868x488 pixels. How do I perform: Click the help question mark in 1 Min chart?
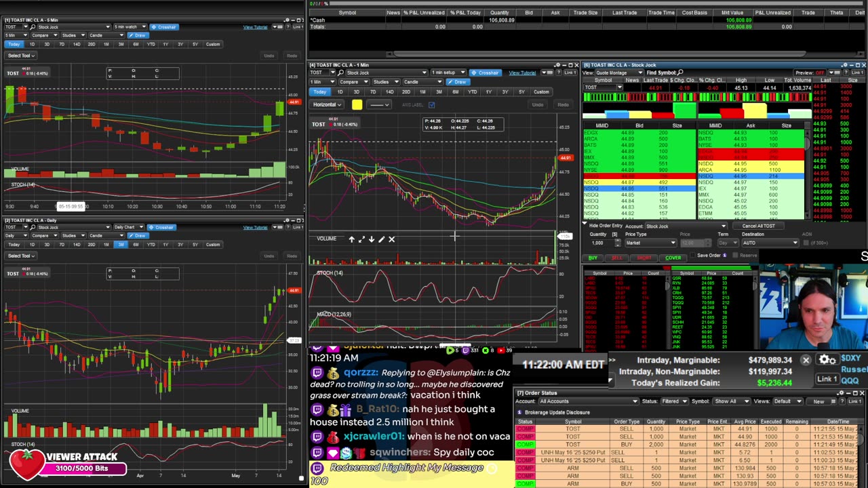(558, 73)
